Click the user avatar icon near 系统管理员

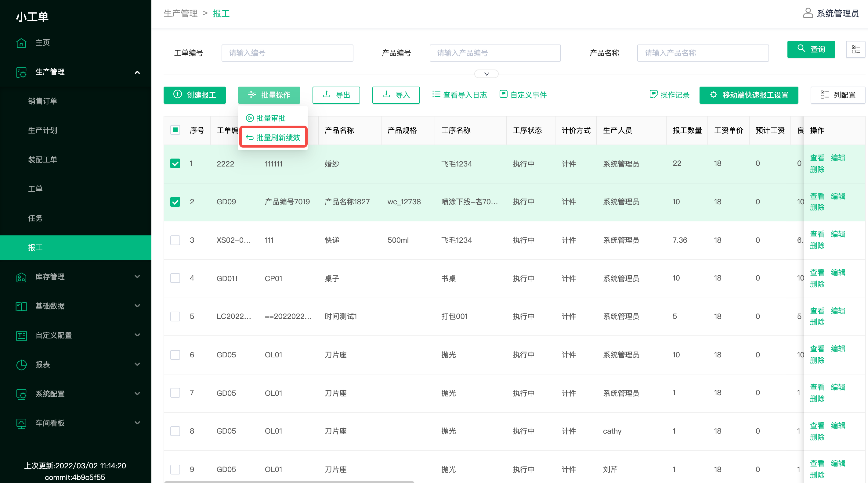pos(808,13)
